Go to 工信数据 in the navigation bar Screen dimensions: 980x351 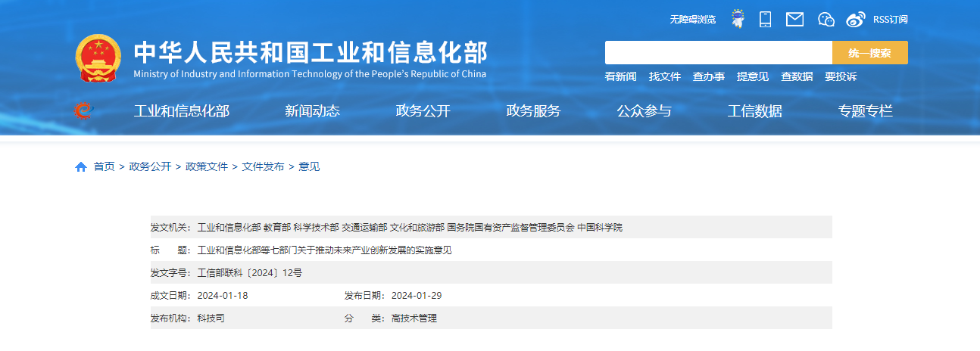[x=754, y=111]
